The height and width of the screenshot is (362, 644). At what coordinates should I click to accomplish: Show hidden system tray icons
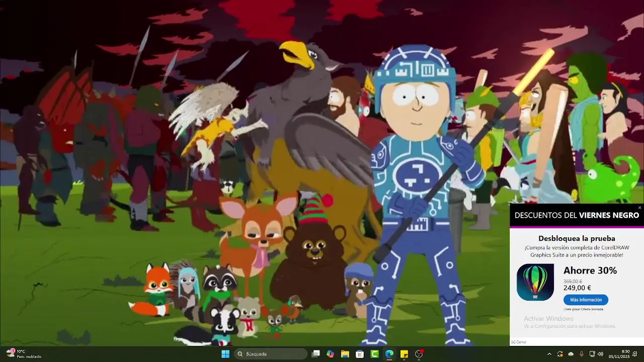coord(549,354)
